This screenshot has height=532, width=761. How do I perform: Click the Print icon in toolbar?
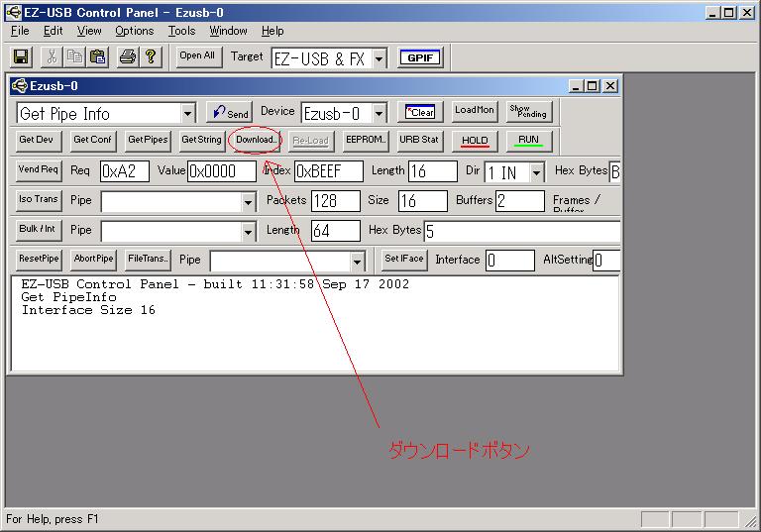pyautogui.click(x=128, y=57)
